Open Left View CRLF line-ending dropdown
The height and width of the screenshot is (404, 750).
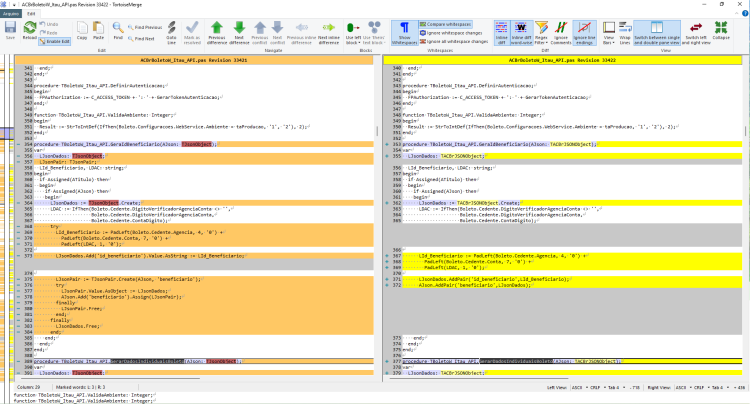(x=597, y=387)
